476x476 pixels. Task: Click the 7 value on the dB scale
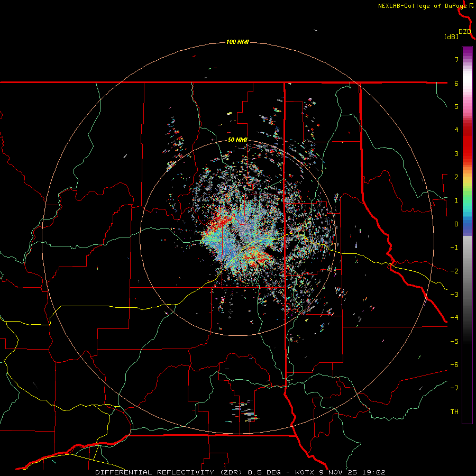[456, 59]
